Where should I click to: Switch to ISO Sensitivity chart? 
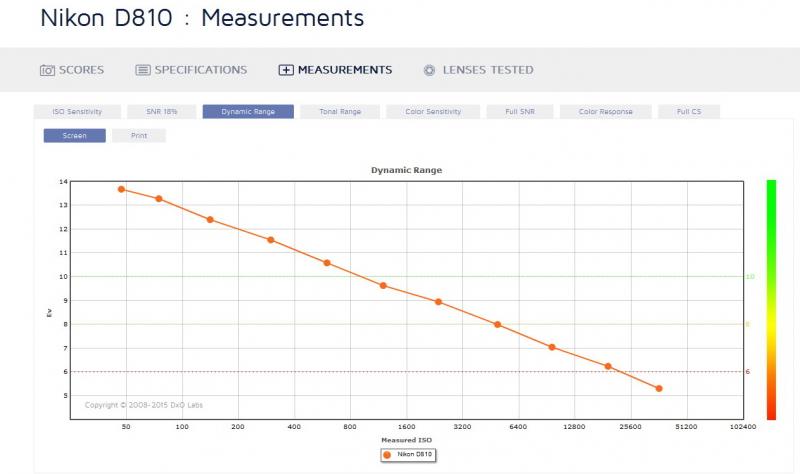(77, 111)
